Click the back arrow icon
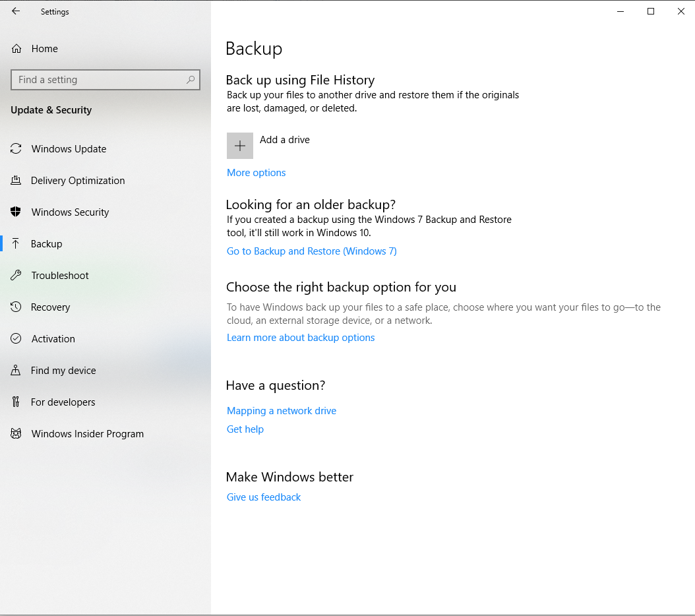This screenshot has width=695, height=616. point(16,11)
